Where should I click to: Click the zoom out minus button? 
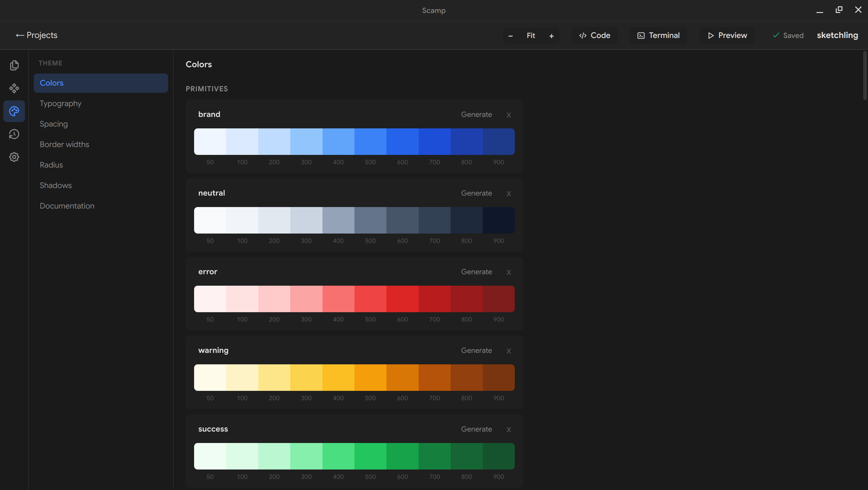pos(511,36)
